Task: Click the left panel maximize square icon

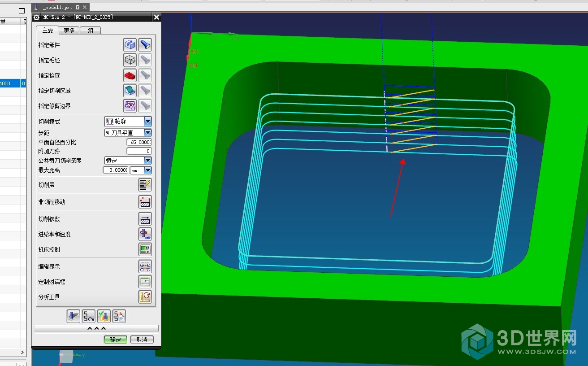Action: (22, 11)
